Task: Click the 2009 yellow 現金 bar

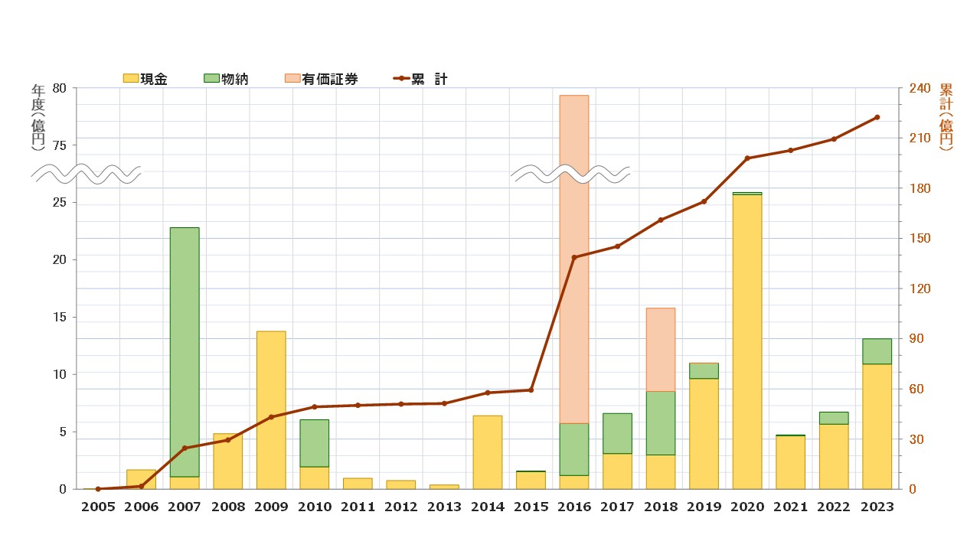Action: click(x=271, y=410)
